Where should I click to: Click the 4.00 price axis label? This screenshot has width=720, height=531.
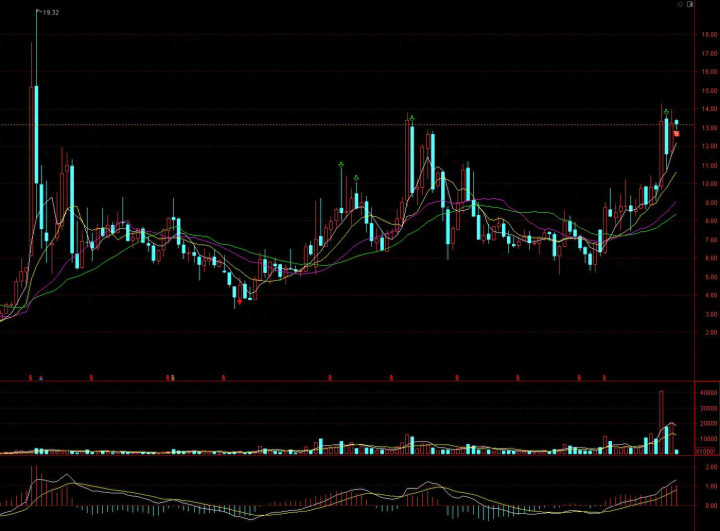pos(711,295)
